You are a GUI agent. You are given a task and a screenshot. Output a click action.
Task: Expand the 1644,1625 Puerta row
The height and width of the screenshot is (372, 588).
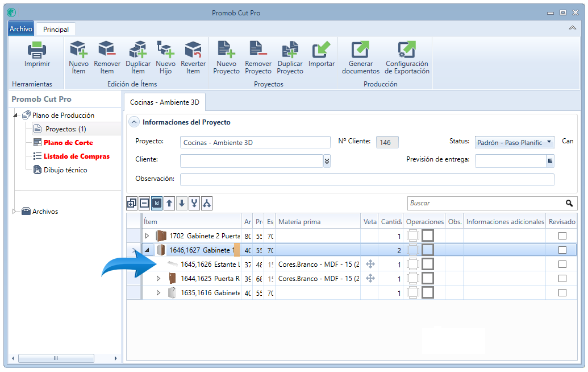click(159, 279)
